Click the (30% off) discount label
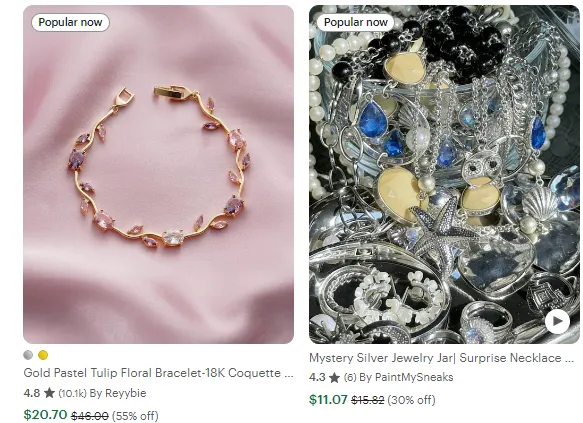583x423 pixels. pyautogui.click(x=411, y=400)
